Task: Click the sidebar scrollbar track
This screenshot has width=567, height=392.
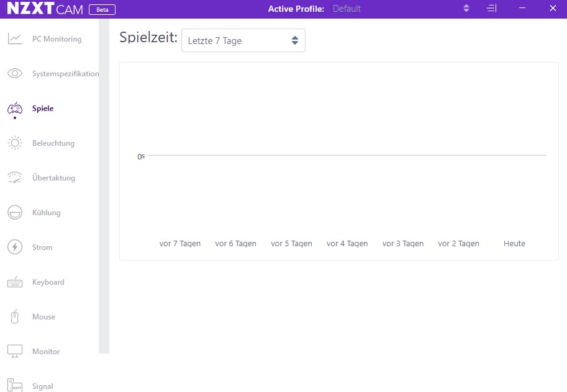Action: pos(104,186)
